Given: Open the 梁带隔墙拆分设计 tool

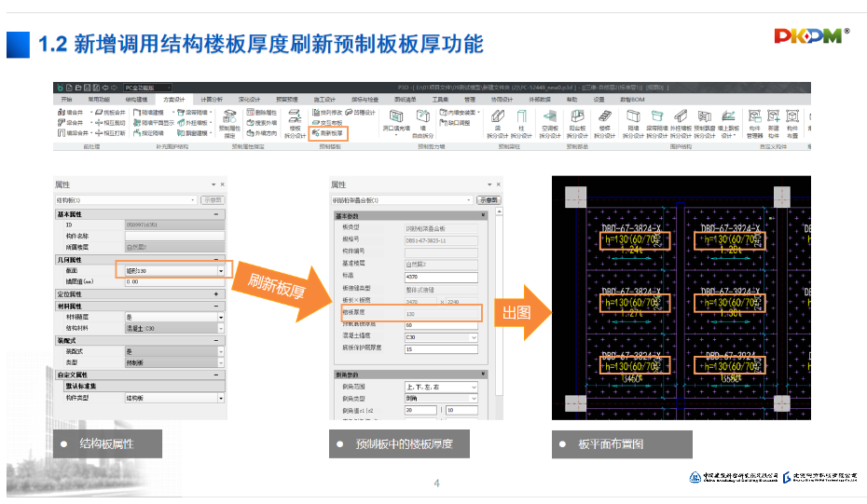Looking at the screenshot, I should pos(657,124).
